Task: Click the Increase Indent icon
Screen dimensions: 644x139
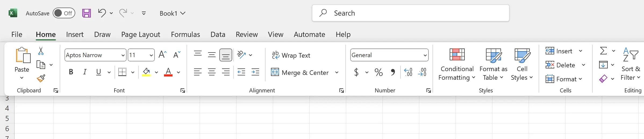Action: click(255, 72)
